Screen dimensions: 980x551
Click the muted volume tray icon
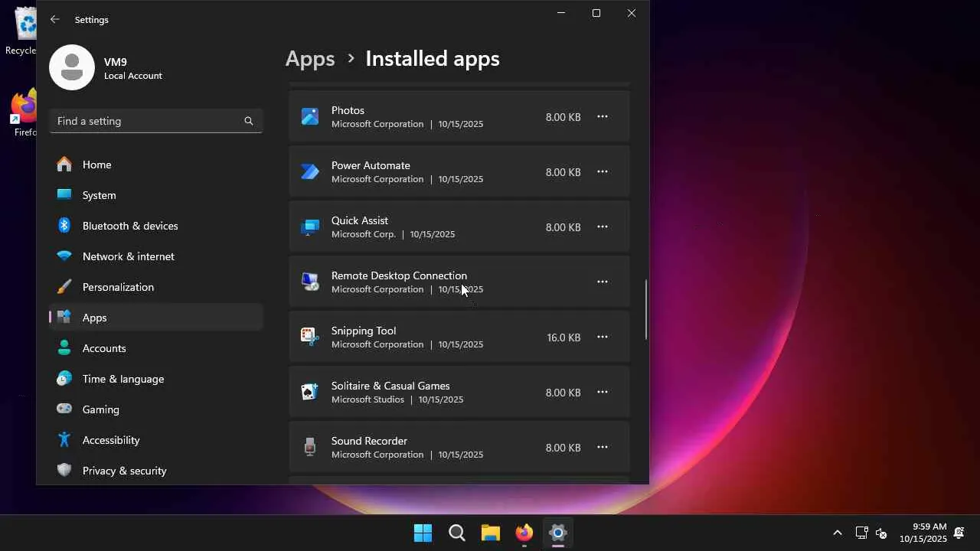click(x=881, y=533)
